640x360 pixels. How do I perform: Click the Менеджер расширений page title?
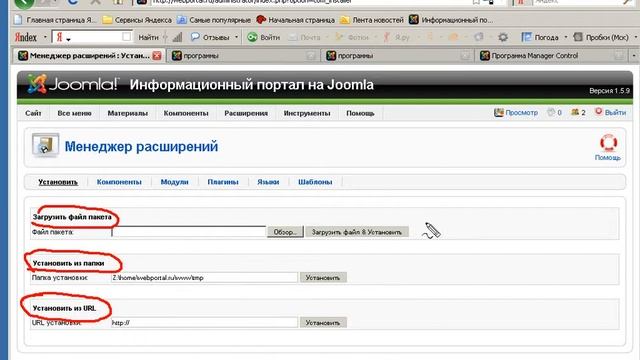click(x=141, y=146)
